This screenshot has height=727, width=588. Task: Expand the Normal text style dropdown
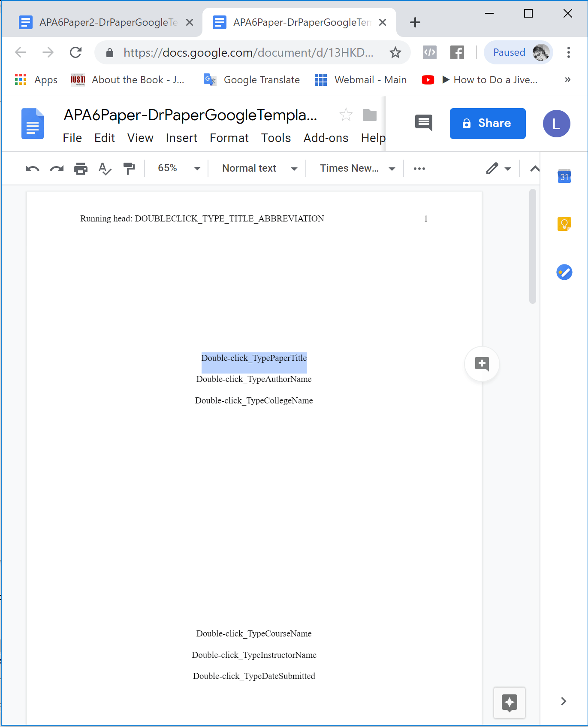click(x=259, y=169)
